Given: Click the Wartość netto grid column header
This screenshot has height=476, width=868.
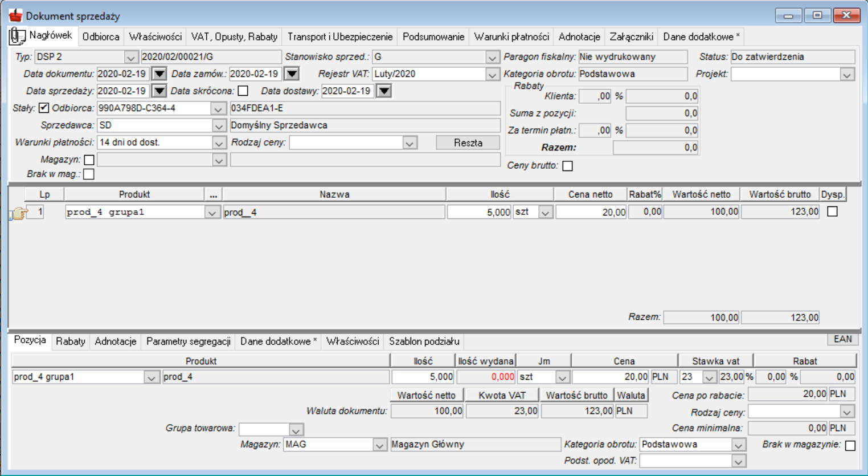Looking at the screenshot, I should pyautogui.click(x=701, y=194).
